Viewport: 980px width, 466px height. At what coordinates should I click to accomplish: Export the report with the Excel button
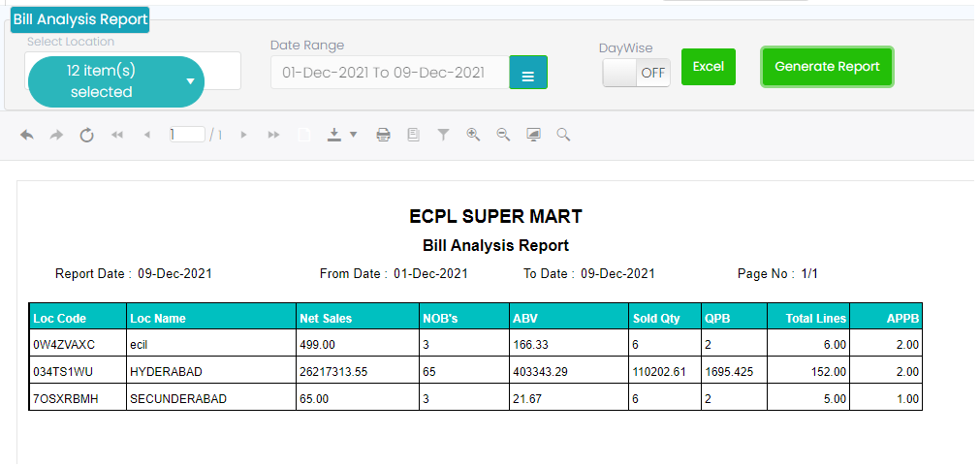click(709, 67)
